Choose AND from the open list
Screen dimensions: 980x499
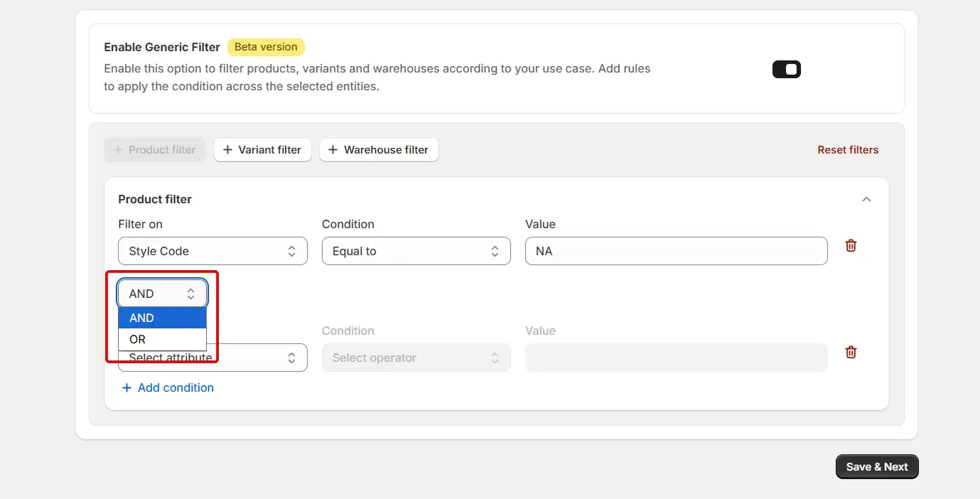pyautogui.click(x=163, y=318)
